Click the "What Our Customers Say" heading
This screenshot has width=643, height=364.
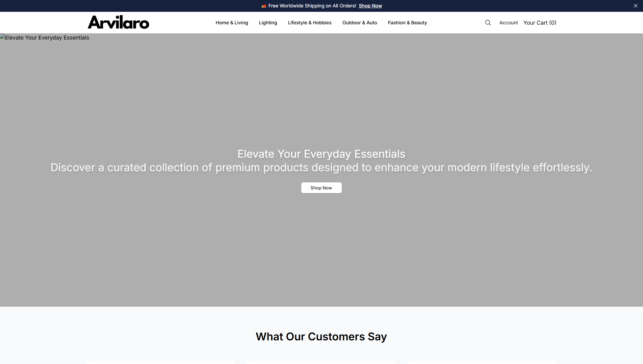(x=321, y=337)
